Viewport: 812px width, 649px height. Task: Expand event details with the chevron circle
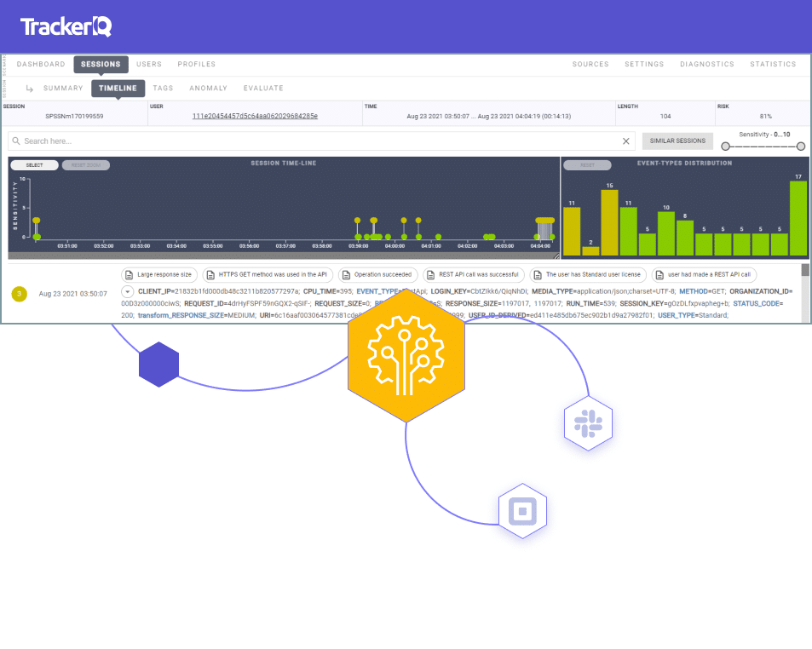pyautogui.click(x=128, y=291)
